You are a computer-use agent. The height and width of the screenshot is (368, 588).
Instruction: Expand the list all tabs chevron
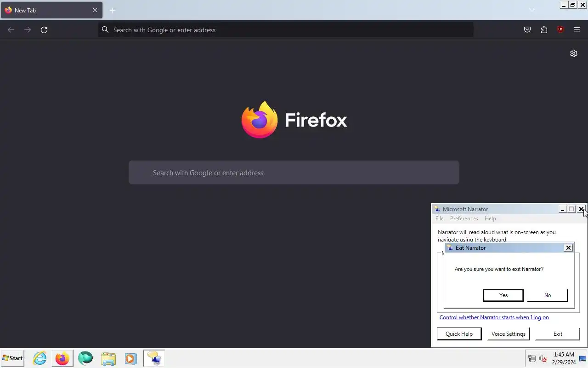(x=532, y=10)
